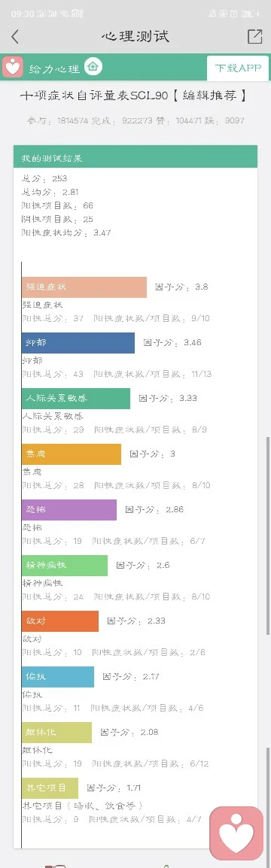
Task: Open the green home icon
Action: (x=93, y=67)
